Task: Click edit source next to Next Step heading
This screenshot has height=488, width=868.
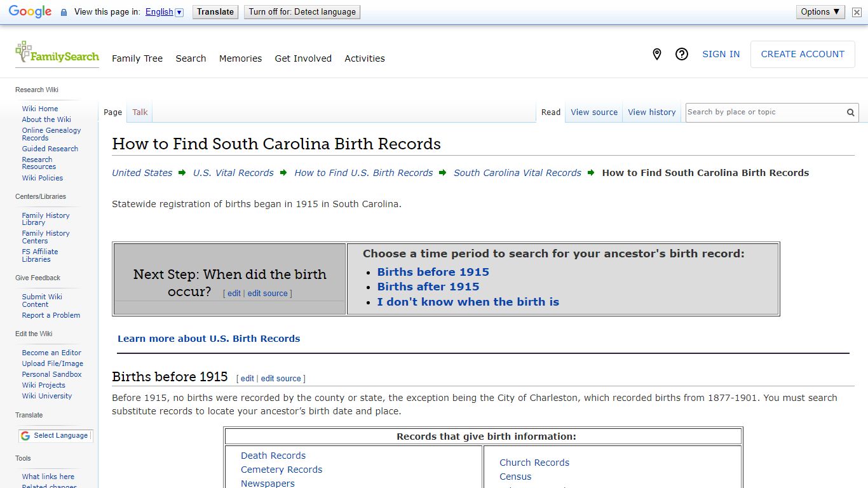Action: click(268, 294)
